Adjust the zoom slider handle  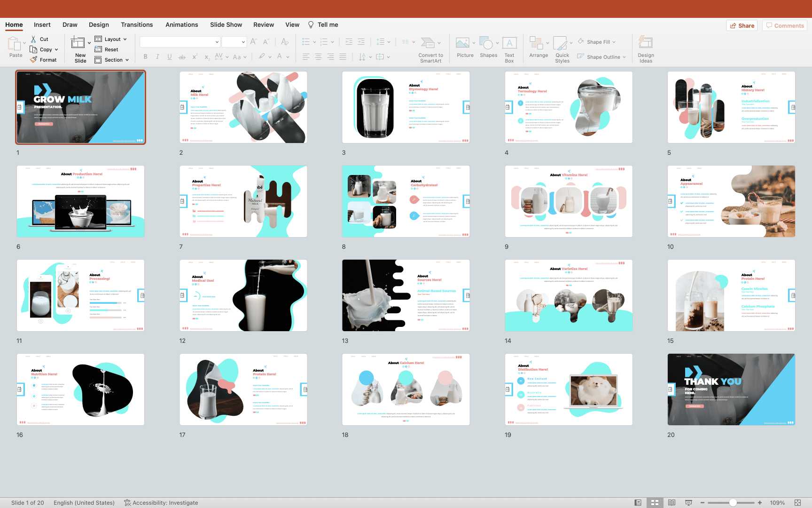tap(733, 503)
